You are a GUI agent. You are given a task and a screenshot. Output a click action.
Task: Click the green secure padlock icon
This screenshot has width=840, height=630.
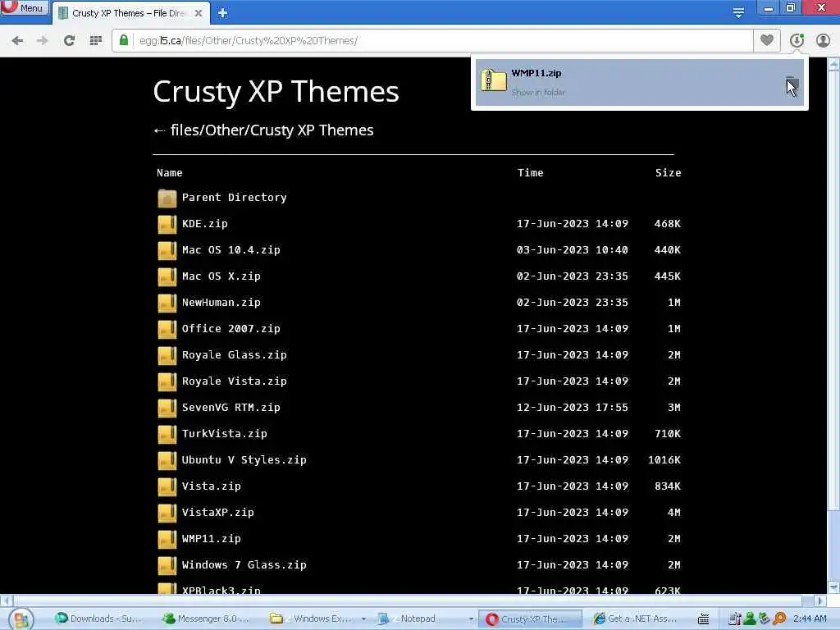click(124, 40)
